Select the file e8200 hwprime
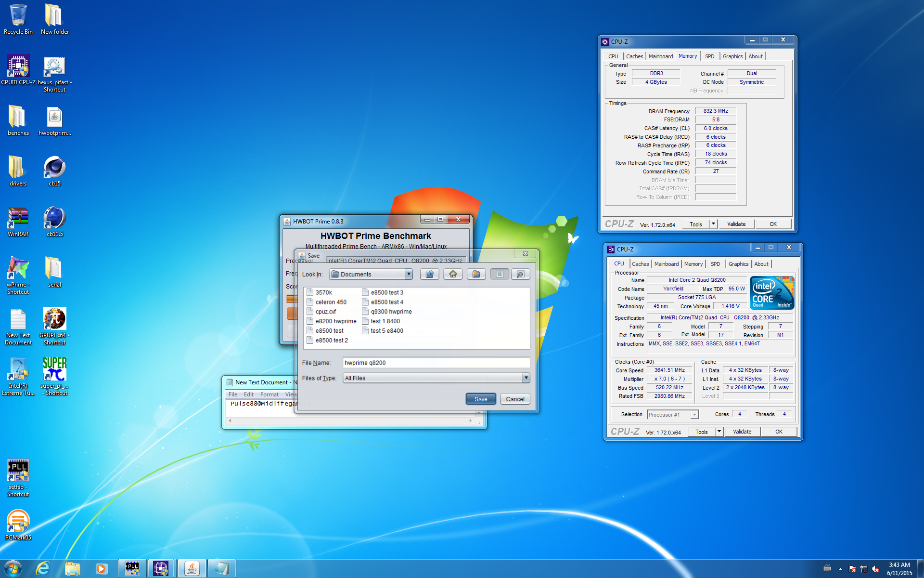The width and height of the screenshot is (924, 578). pyautogui.click(x=332, y=321)
